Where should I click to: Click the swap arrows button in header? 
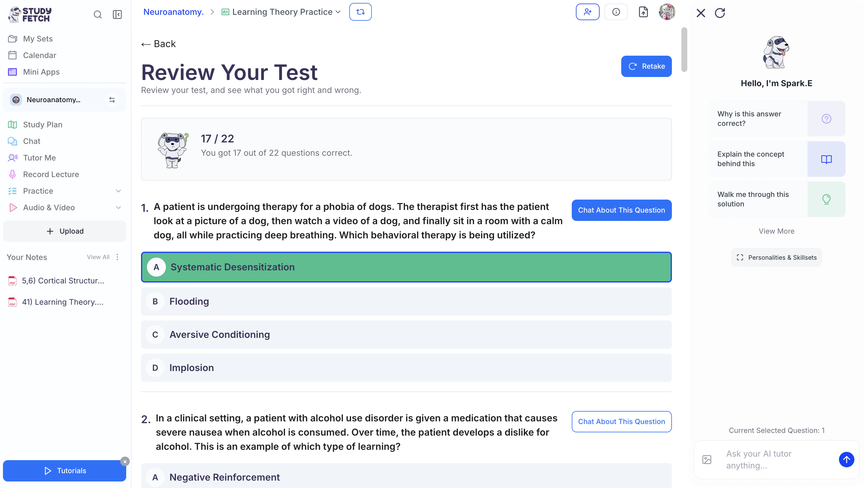[360, 12]
